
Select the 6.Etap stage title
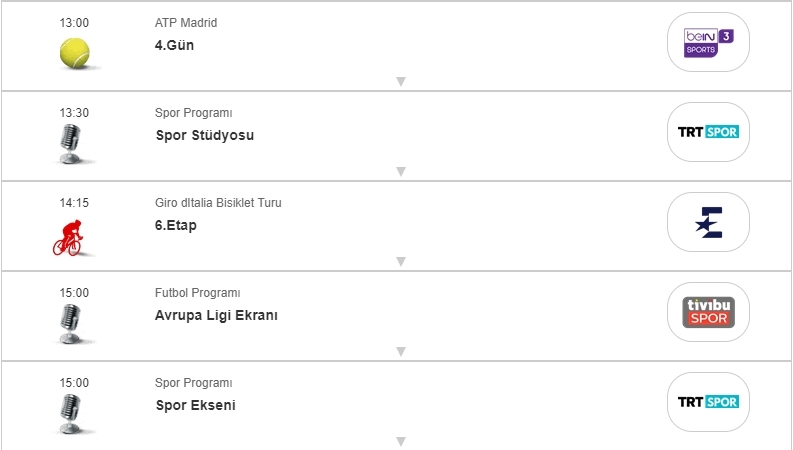[x=176, y=225]
